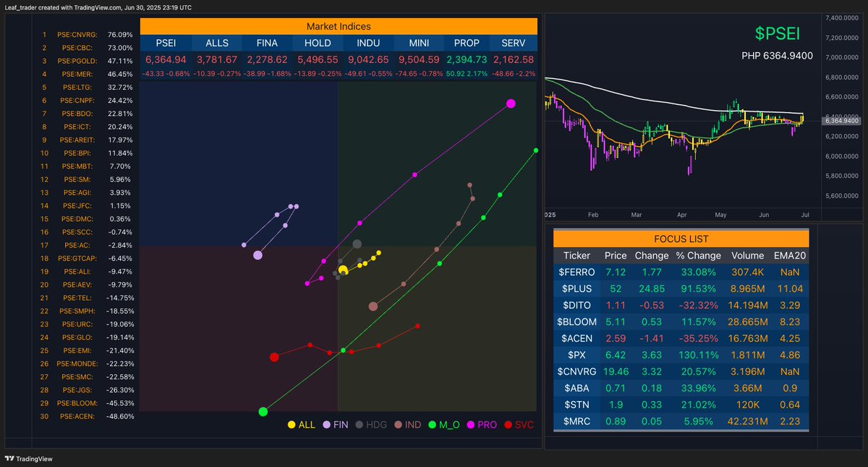Image resolution: width=868 pixels, height=467 pixels.
Task: Click the 42.231M volume cell for $MRC
Action: [x=748, y=421]
